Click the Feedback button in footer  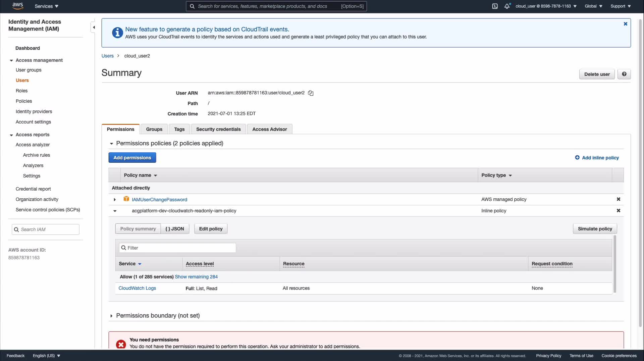point(15,356)
